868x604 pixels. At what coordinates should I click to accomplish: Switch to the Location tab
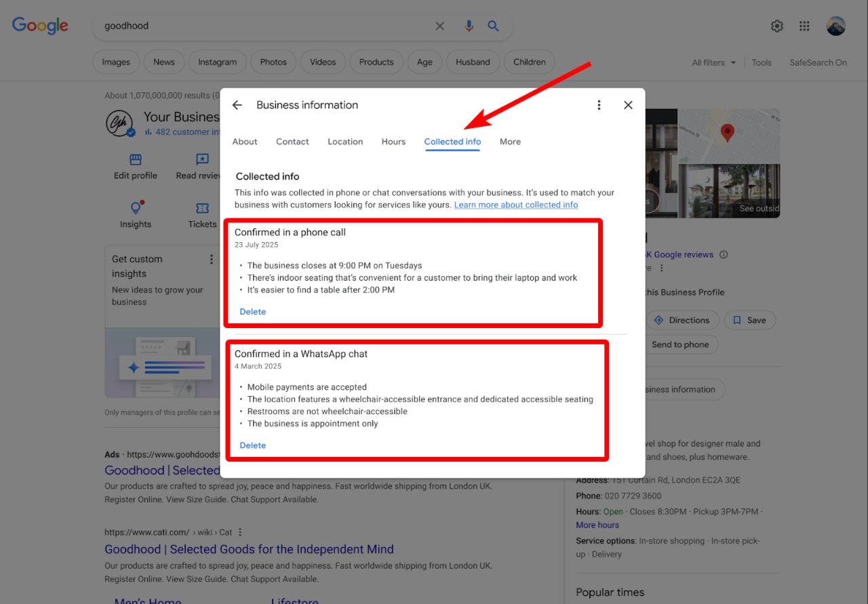[x=345, y=142]
